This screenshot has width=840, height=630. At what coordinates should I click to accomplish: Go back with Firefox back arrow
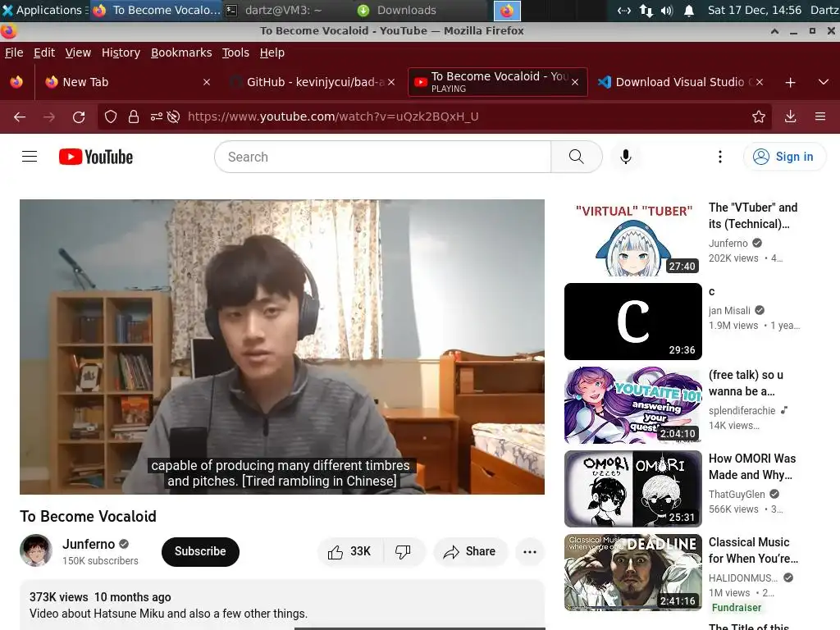[x=20, y=116]
